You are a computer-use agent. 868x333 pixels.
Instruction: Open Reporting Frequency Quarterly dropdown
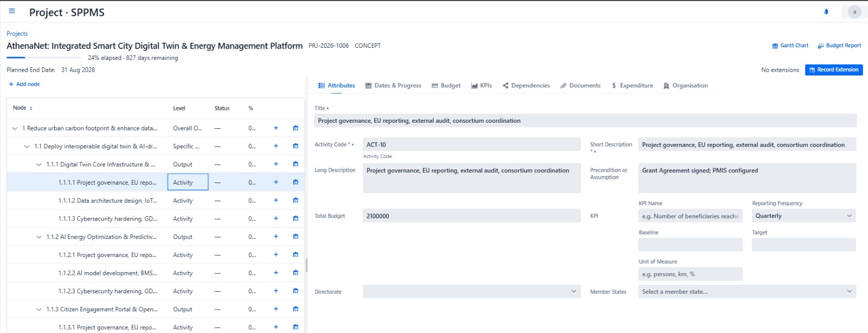(x=803, y=216)
